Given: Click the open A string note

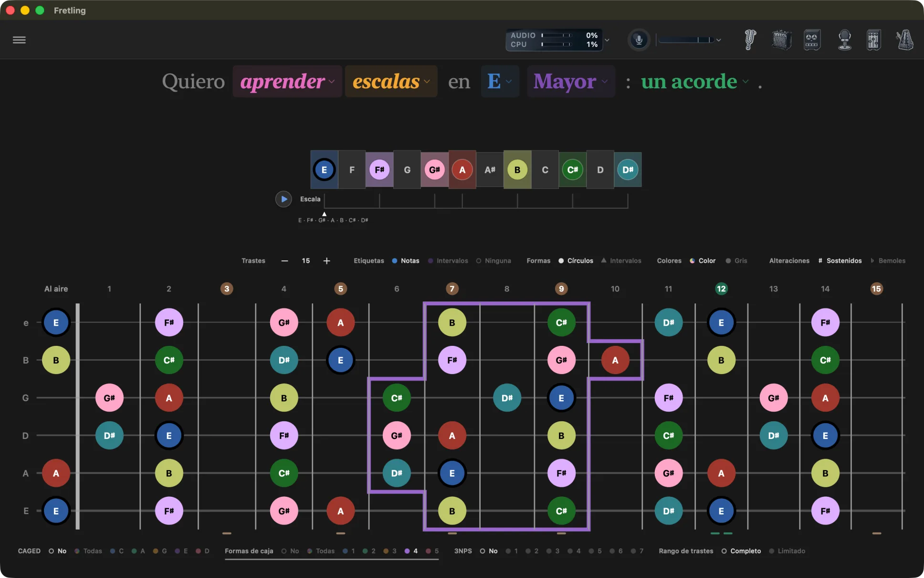Looking at the screenshot, I should point(56,473).
